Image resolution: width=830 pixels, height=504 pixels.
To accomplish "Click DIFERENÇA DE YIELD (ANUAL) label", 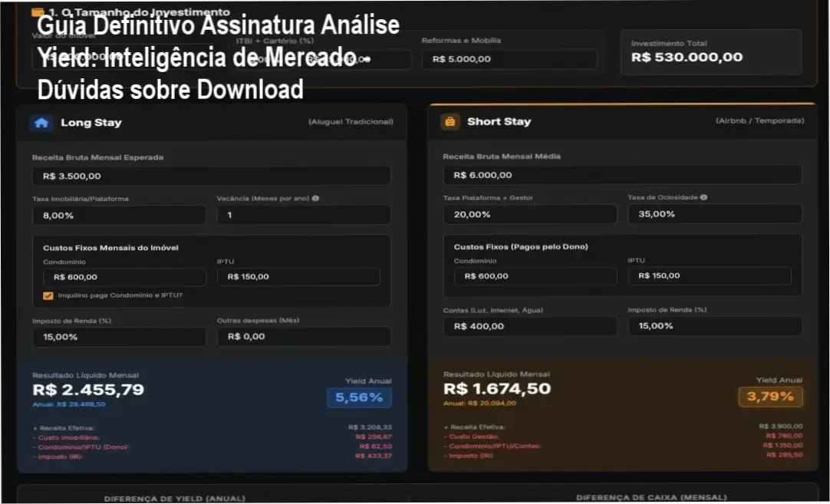I will [175, 499].
